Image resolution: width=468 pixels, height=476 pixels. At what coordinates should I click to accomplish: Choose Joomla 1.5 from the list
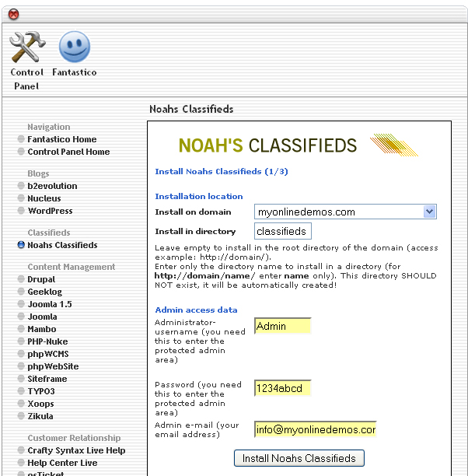click(50, 304)
